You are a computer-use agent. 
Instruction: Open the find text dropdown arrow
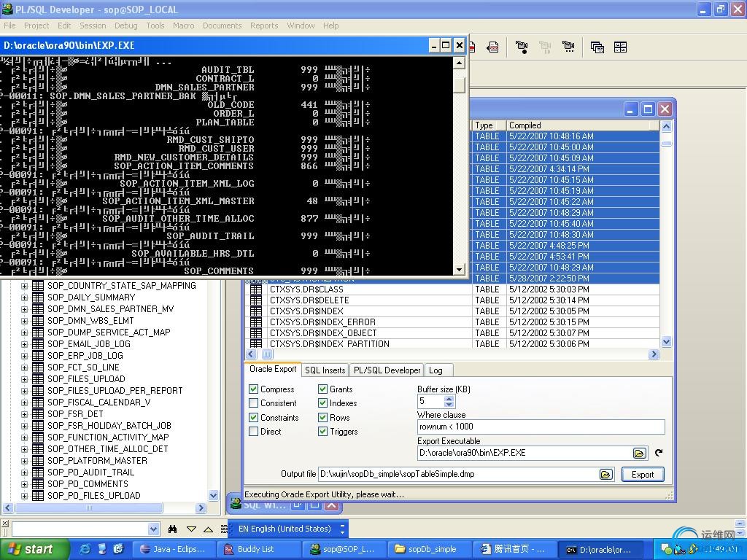(x=153, y=529)
